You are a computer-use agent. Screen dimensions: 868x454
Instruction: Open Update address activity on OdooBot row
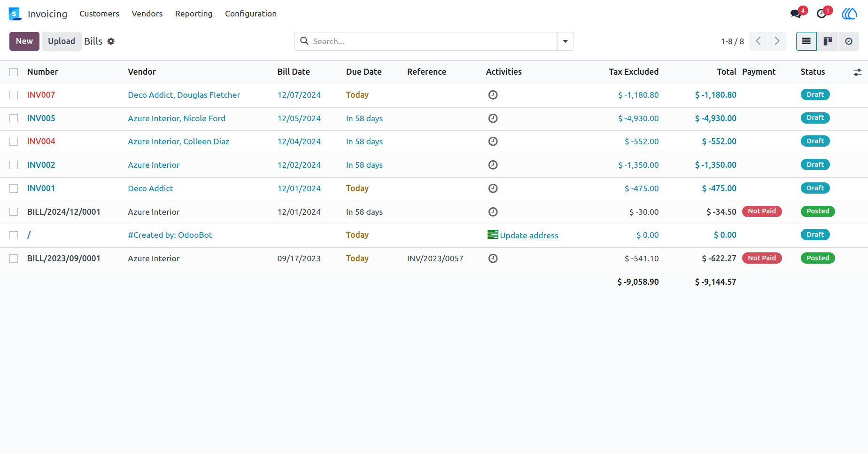[523, 235]
